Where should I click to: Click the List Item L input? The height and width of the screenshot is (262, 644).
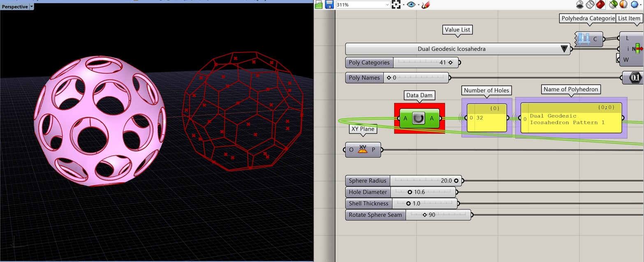pyautogui.click(x=627, y=38)
